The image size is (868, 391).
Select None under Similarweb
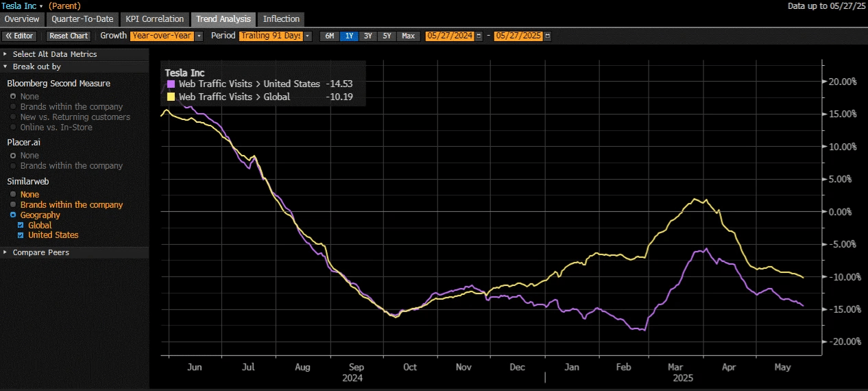13,195
